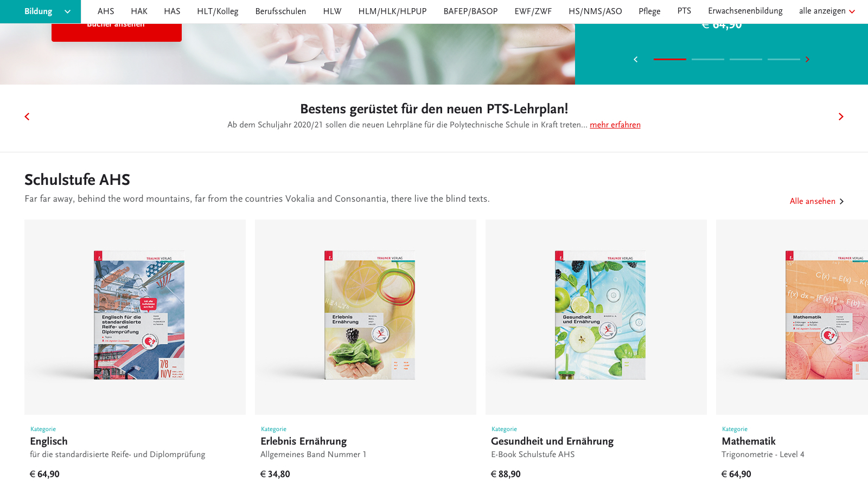This screenshot has width=868, height=488.
Task: Open the Mathematik Trigonometrie book title
Action: coord(749,441)
